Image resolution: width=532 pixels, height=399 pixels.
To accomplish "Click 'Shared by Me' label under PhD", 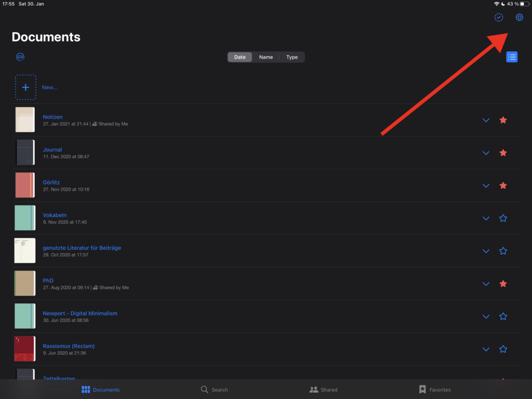I will pyautogui.click(x=114, y=287).
